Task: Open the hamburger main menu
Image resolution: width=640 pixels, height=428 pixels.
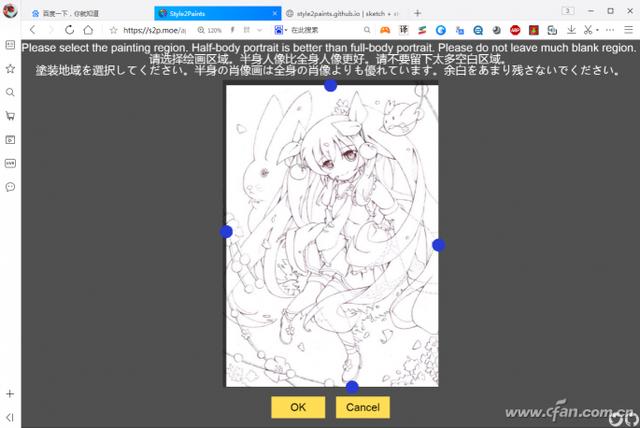Action: point(629,30)
